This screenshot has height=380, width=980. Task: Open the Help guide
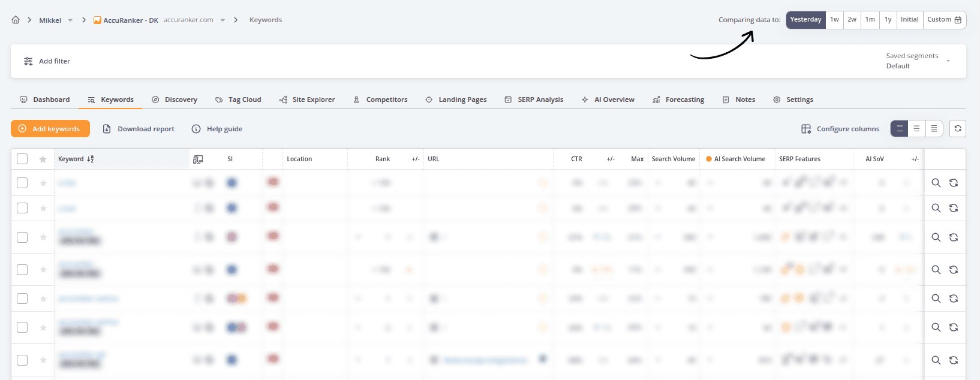click(x=217, y=129)
